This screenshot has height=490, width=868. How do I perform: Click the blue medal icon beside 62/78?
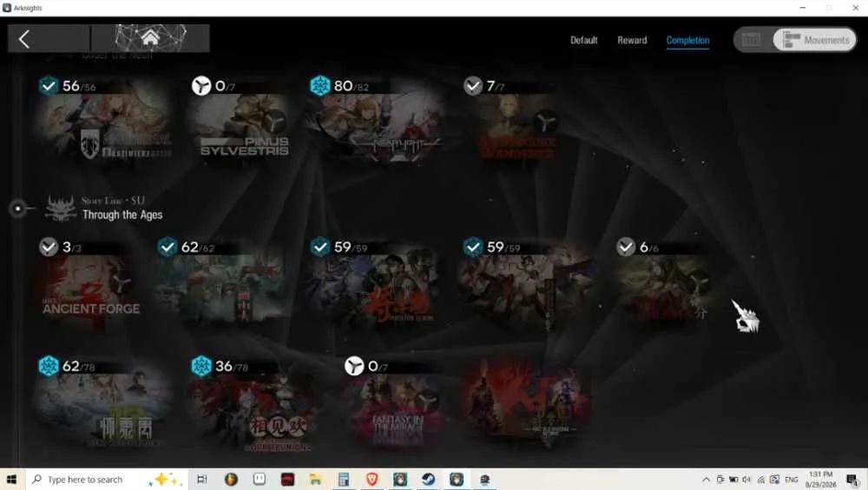pos(48,366)
